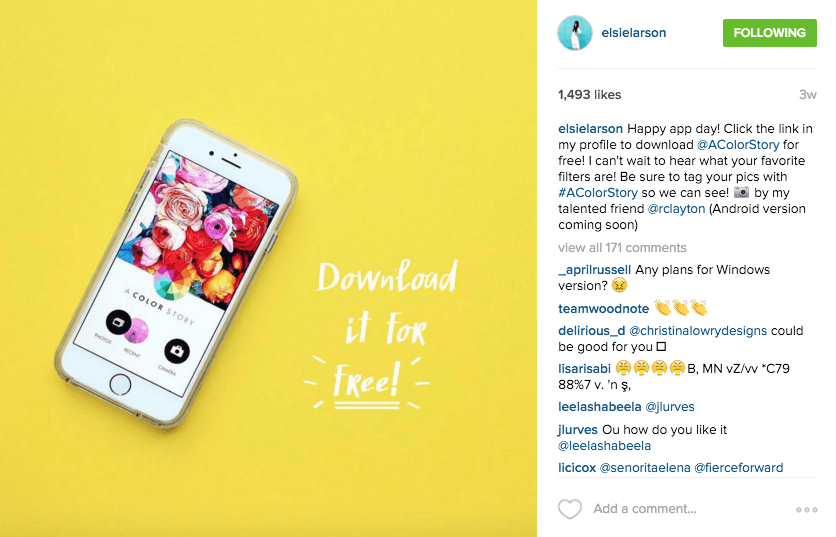Open the @AColorStory mention link
This screenshot has height=537, width=836.
pyautogui.click(x=738, y=145)
